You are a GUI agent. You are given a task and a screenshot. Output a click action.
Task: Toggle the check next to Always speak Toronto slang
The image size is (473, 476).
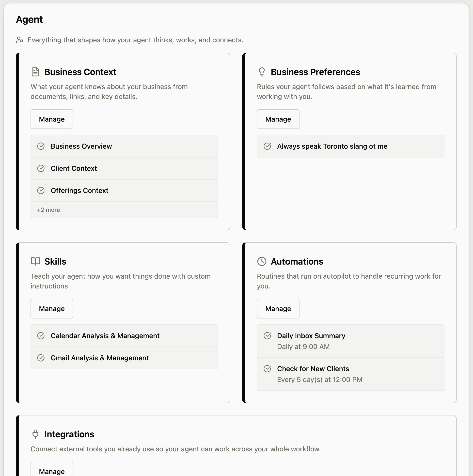click(268, 146)
